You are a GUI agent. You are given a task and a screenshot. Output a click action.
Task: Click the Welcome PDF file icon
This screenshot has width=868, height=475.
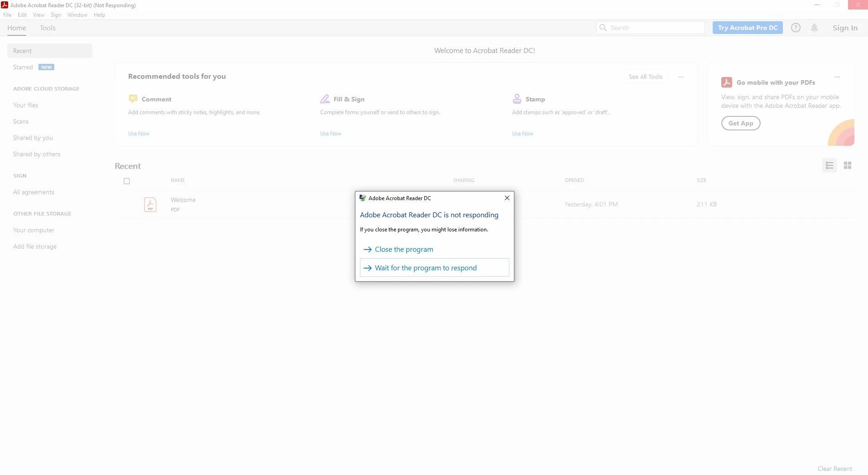tap(150, 204)
